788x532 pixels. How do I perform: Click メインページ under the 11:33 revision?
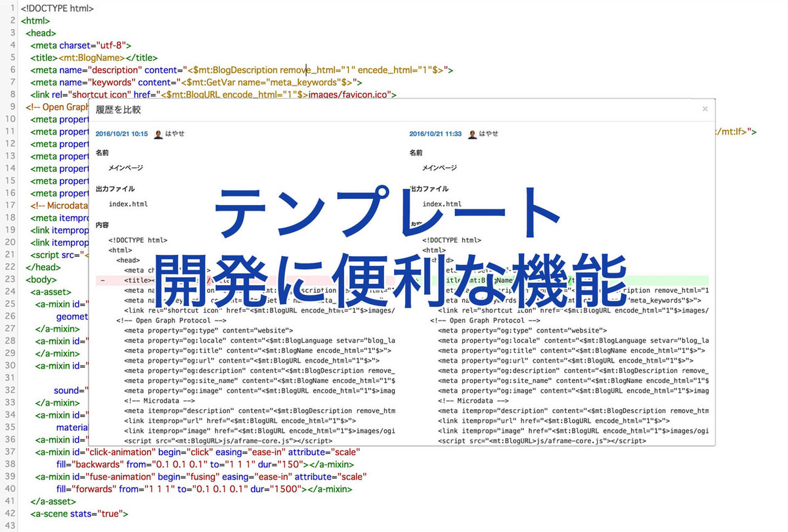(x=440, y=168)
